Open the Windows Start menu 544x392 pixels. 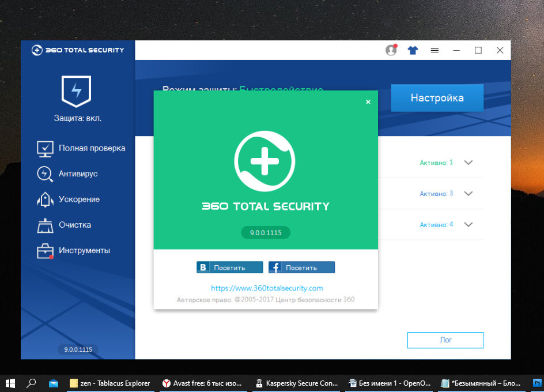click(10, 383)
